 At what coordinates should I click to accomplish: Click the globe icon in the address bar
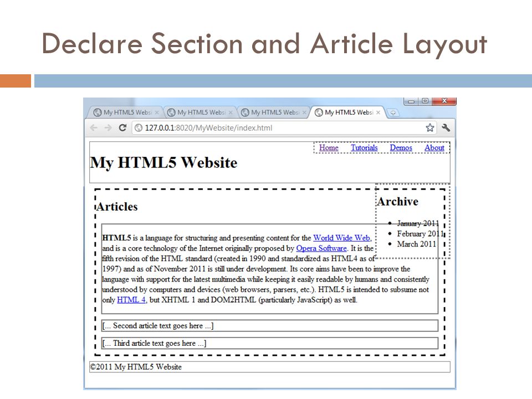(x=139, y=128)
